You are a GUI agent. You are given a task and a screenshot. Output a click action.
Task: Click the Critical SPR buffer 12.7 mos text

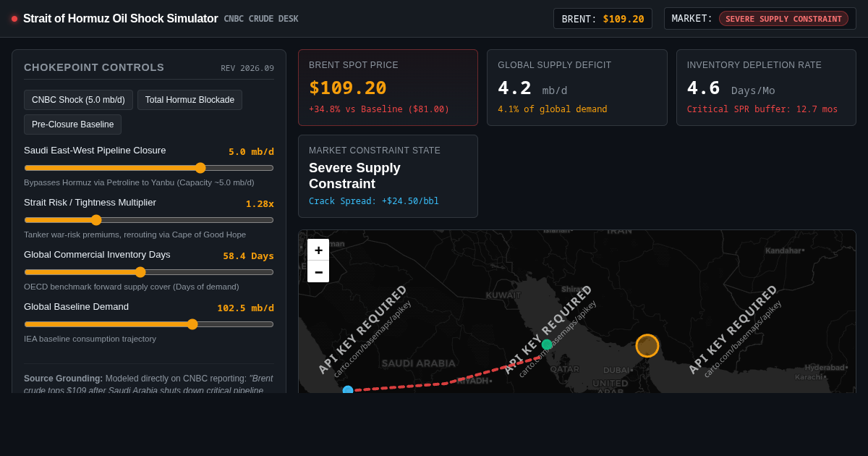coord(762,109)
